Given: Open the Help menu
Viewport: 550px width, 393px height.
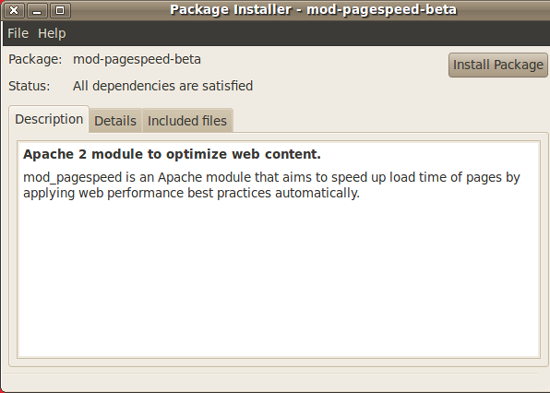Looking at the screenshot, I should 52,33.
